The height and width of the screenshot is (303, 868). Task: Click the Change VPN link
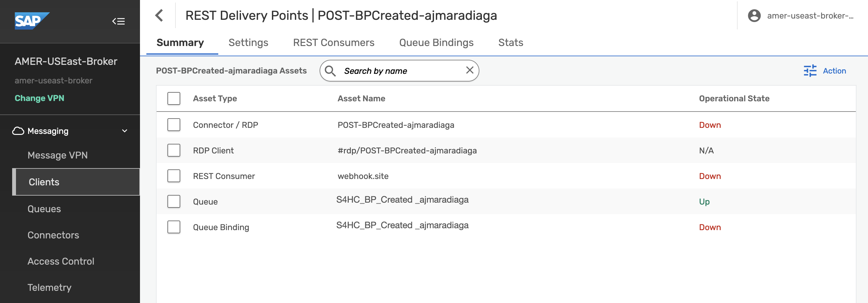39,98
